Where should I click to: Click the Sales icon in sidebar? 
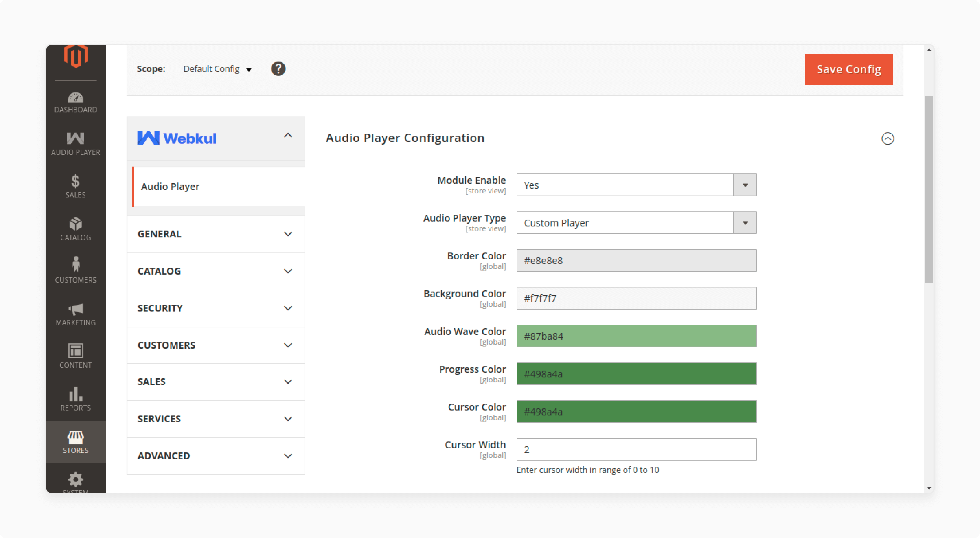coord(75,185)
